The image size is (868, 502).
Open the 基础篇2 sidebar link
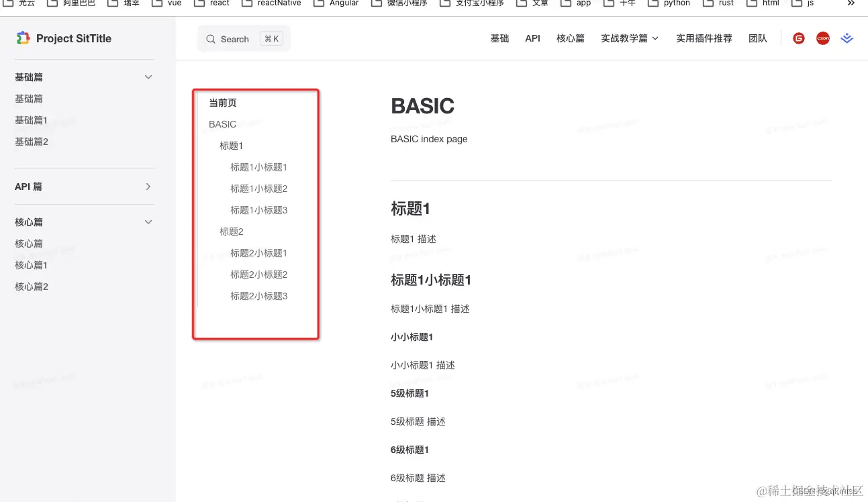click(x=32, y=142)
